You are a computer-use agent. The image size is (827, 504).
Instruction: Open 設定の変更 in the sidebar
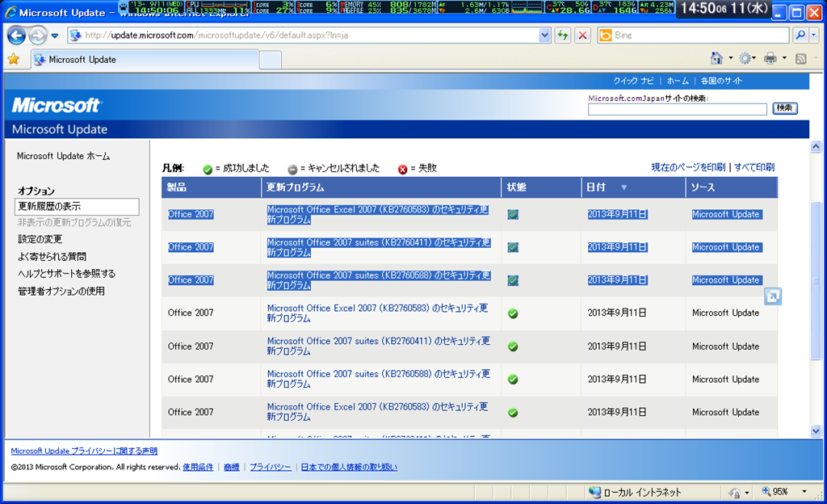point(40,239)
